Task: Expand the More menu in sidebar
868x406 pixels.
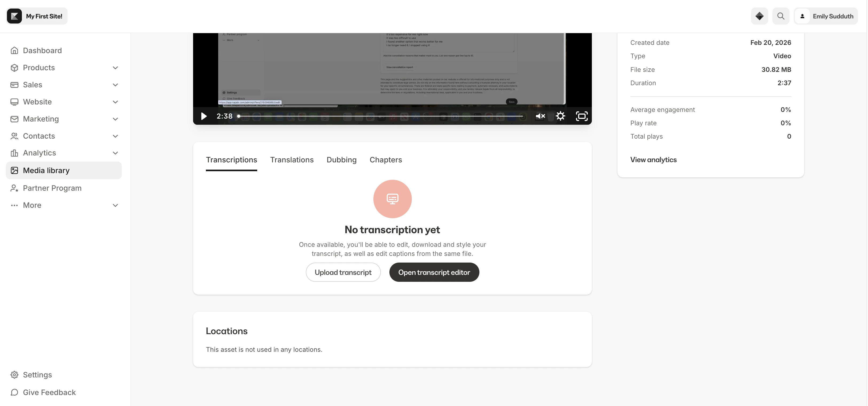Action: tap(116, 205)
